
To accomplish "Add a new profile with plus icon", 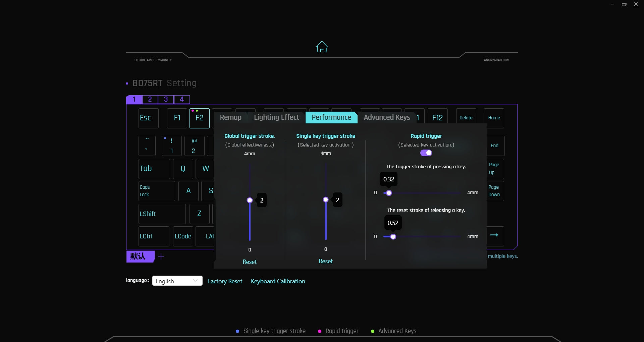I will point(161,257).
